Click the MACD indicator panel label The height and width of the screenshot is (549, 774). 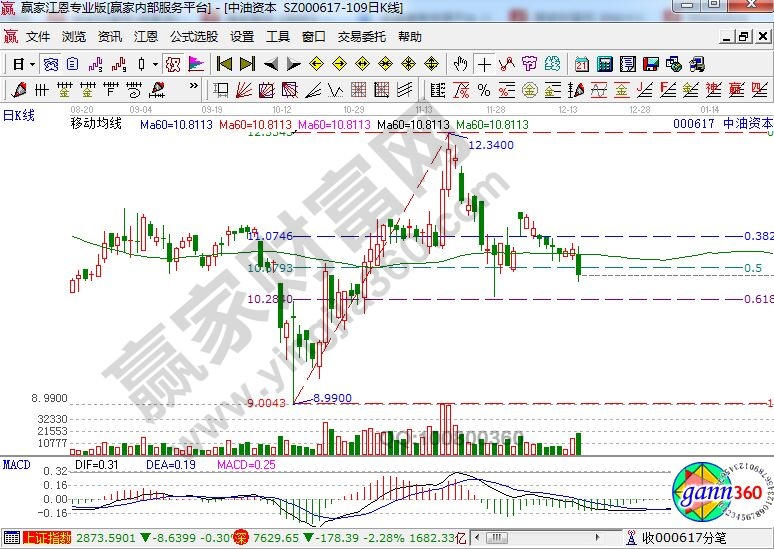click(16, 465)
